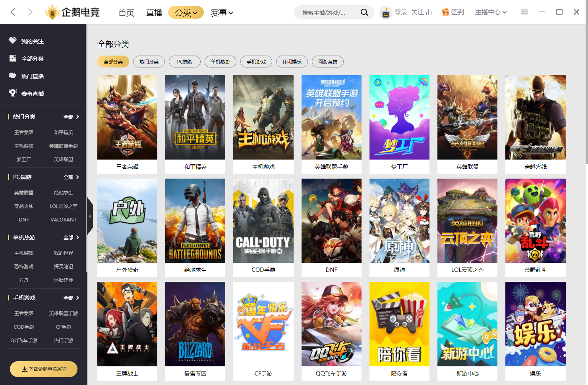Open the 分类 dropdown in the top nav

point(186,13)
